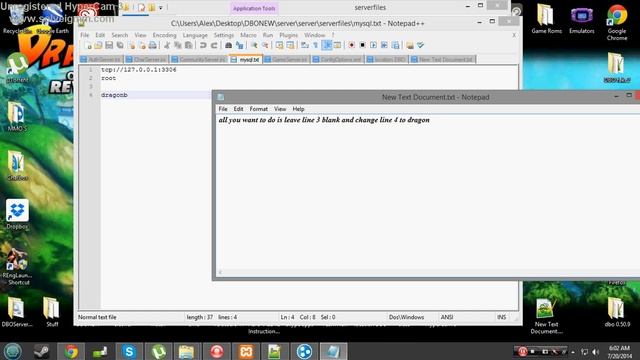Click Paste icon in Notepad++ toolbar

tap(188, 45)
